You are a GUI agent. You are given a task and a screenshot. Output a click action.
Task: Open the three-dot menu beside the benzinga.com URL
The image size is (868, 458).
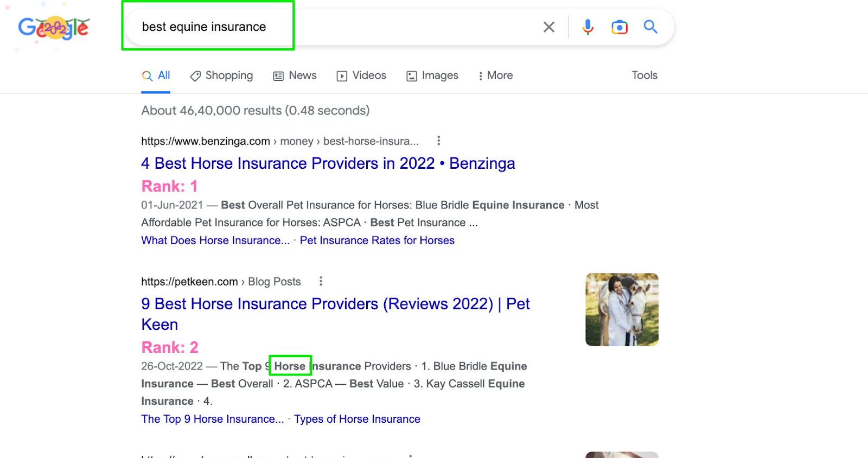pyautogui.click(x=438, y=141)
